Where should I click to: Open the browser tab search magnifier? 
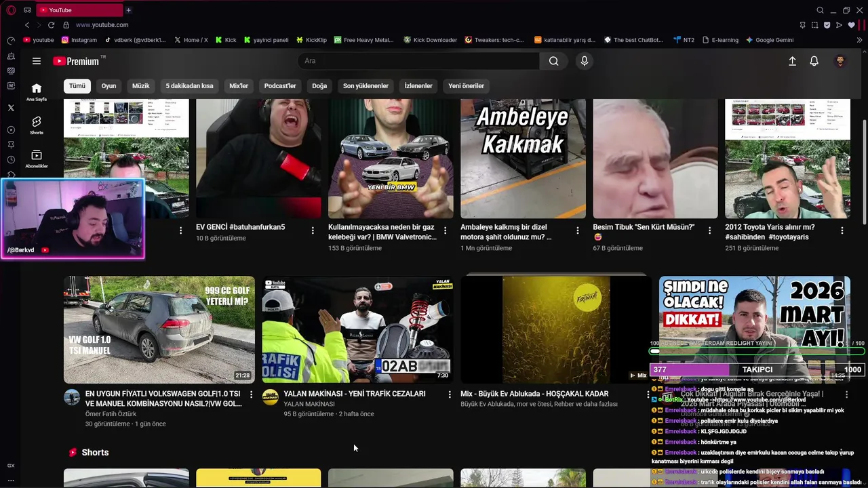[820, 10]
